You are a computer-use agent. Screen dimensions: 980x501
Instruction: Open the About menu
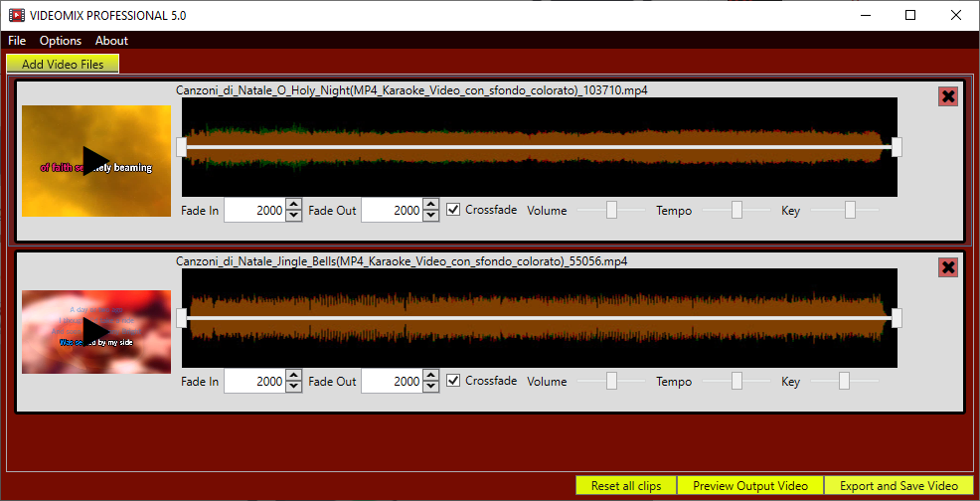111,41
